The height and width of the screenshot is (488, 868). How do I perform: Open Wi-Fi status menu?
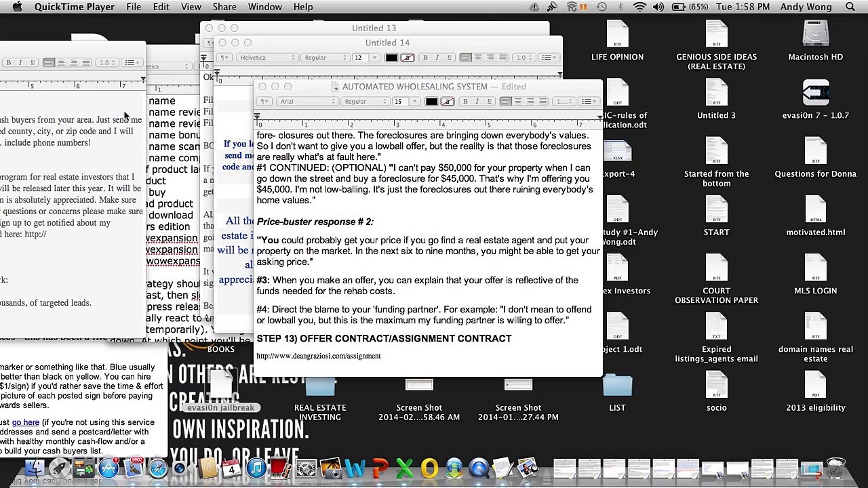point(639,7)
